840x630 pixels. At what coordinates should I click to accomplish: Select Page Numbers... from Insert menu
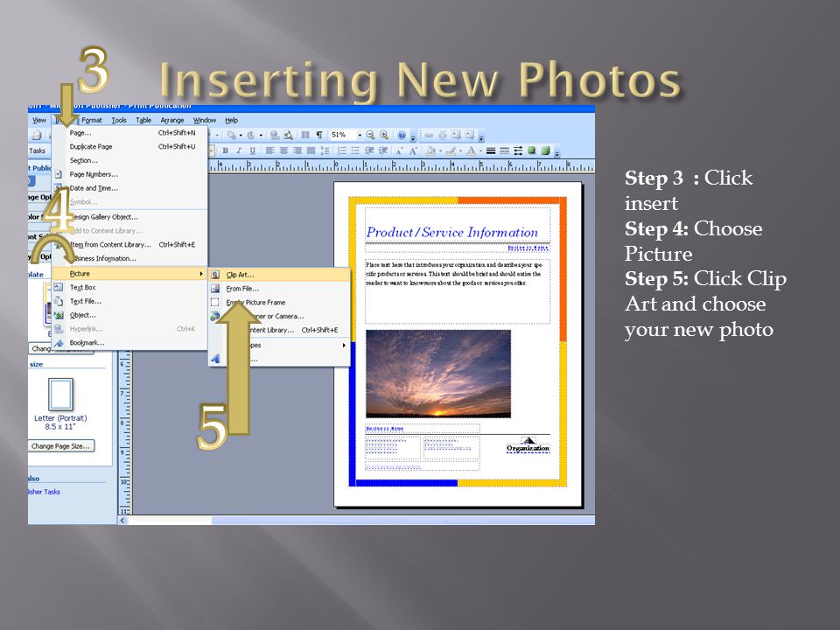coord(129,174)
